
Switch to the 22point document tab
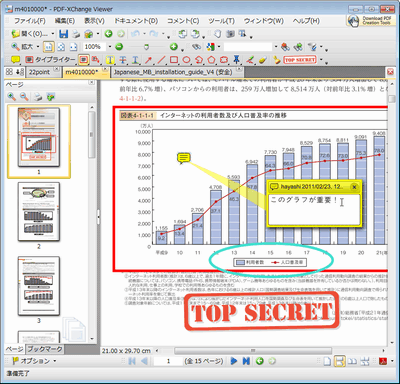tap(39, 72)
